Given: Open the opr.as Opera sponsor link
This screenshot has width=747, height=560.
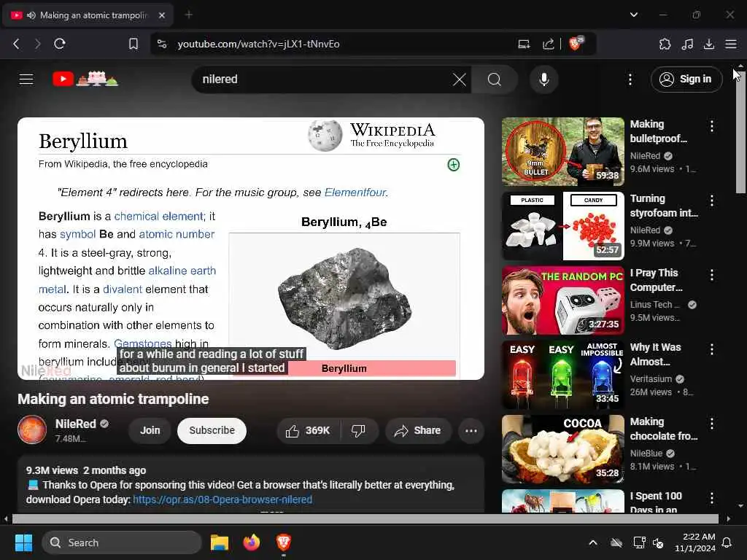Looking at the screenshot, I should click(222, 499).
